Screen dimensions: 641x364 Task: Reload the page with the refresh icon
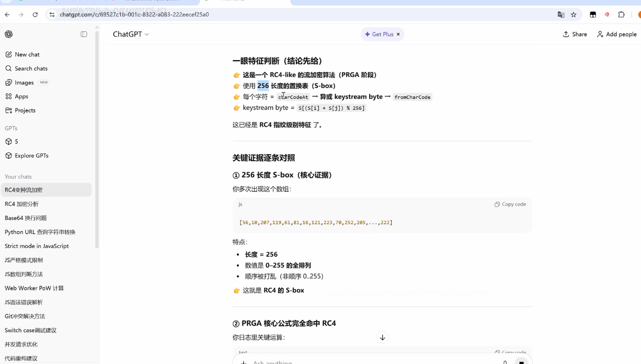tap(35, 15)
